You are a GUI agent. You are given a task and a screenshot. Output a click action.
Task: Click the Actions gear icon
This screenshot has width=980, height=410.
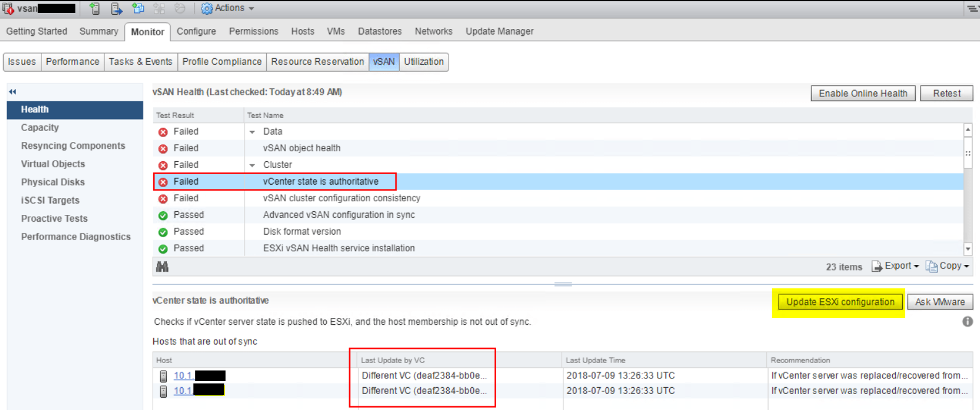click(x=207, y=9)
